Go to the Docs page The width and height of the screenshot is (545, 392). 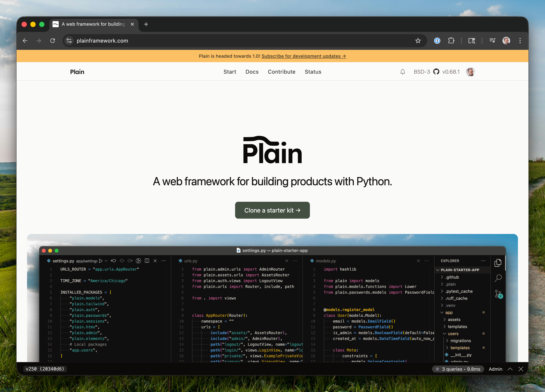pos(252,72)
